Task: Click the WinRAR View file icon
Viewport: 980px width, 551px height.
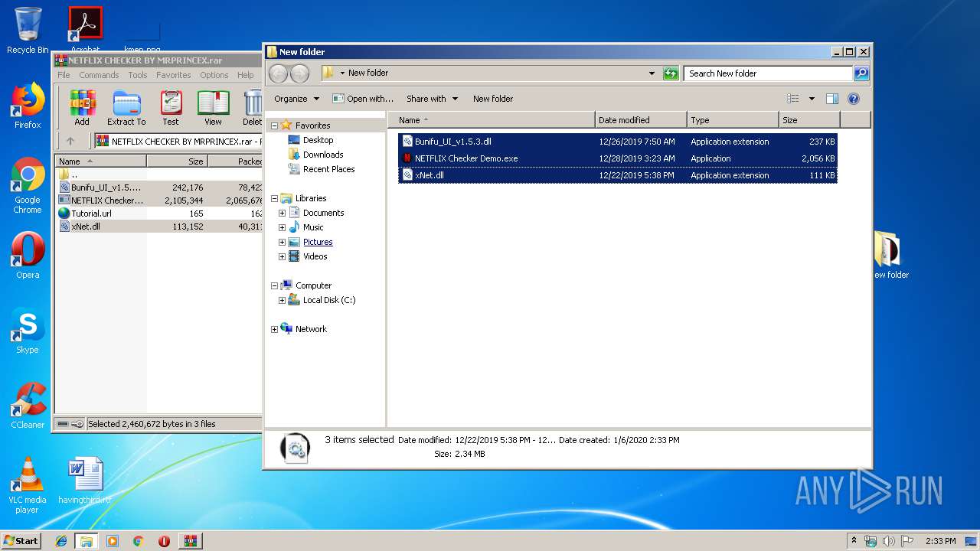Action: click(x=213, y=107)
